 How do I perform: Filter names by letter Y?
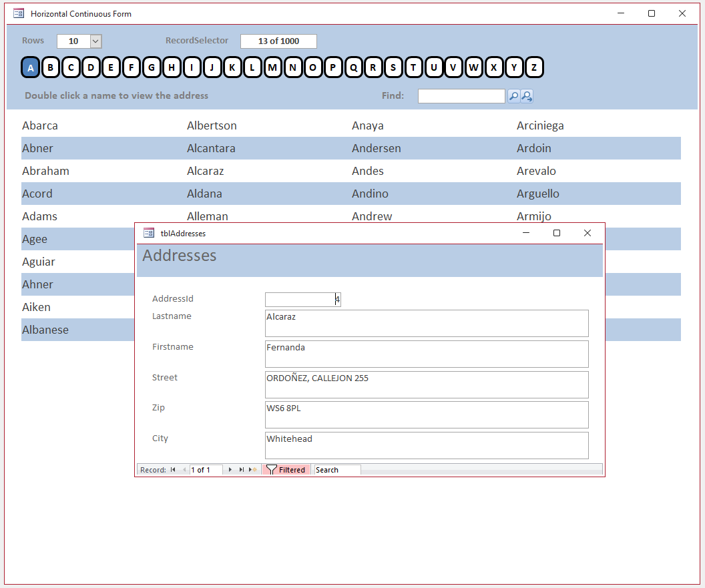(x=514, y=67)
